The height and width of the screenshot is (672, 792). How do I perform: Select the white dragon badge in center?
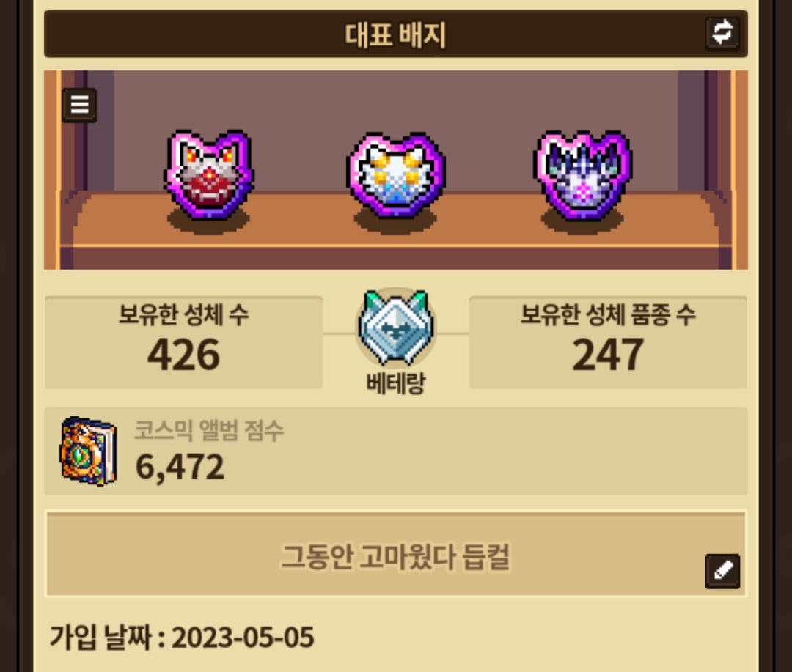click(x=396, y=174)
